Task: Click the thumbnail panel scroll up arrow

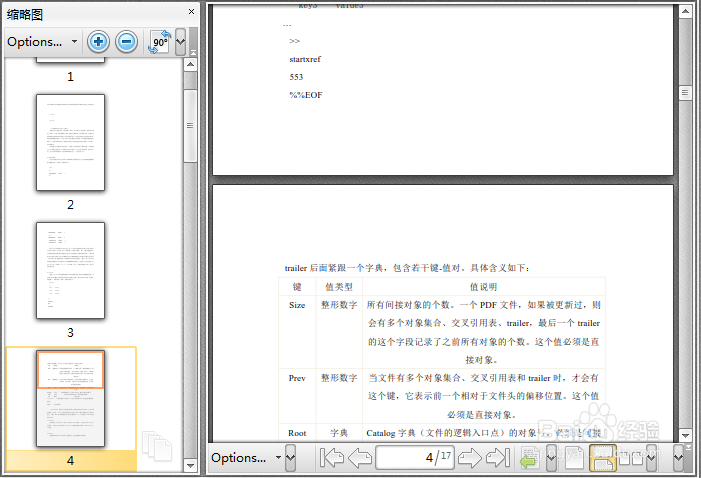Action: [x=190, y=65]
